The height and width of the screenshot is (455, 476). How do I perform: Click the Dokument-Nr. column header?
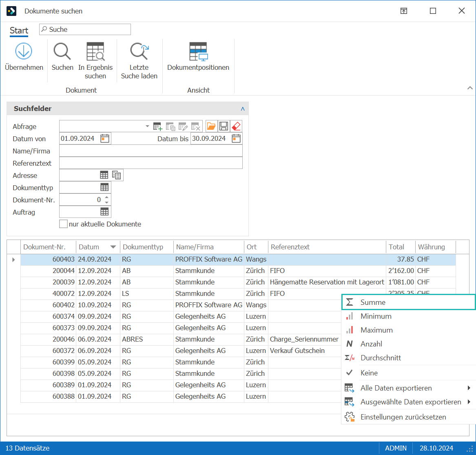tap(48, 247)
